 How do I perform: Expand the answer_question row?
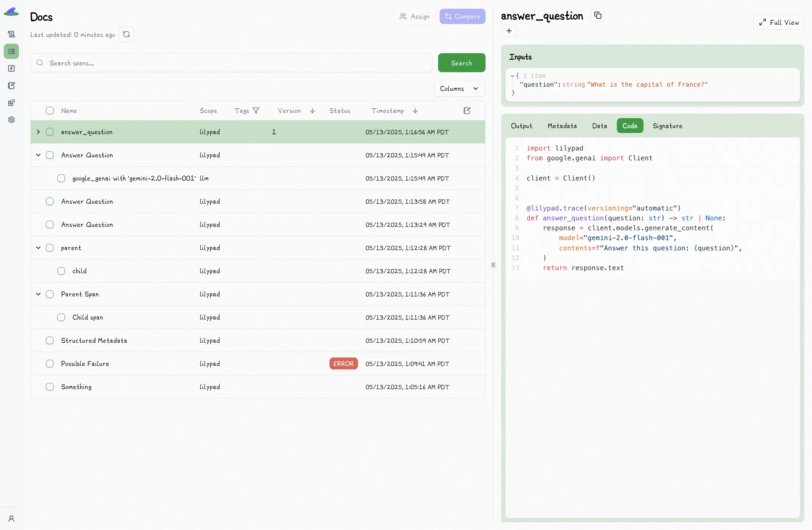tap(38, 132)
